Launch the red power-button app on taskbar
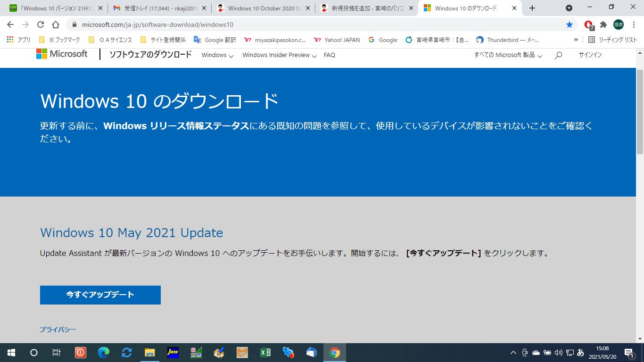 point(81,353)
